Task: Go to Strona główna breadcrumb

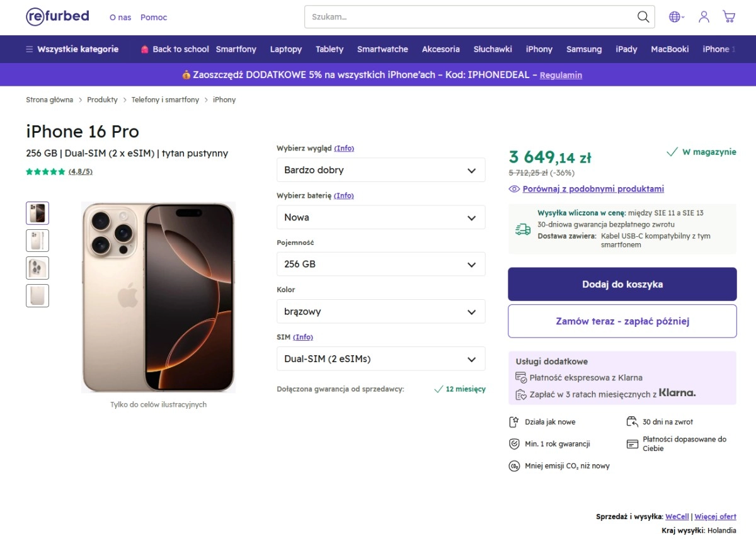Action: tap(49, 100)
